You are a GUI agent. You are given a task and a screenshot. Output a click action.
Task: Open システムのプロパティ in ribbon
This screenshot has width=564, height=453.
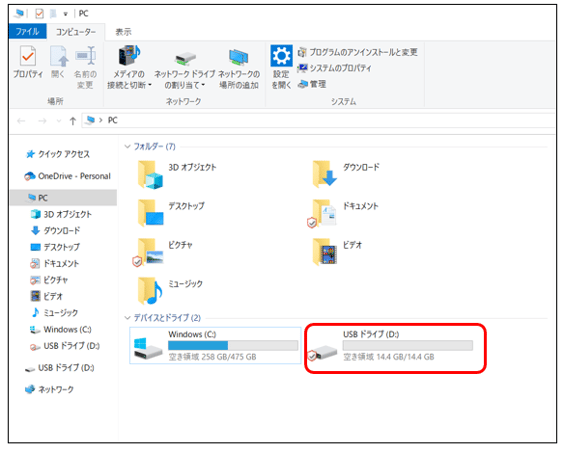pyautogui.click(x=335, y=68)
